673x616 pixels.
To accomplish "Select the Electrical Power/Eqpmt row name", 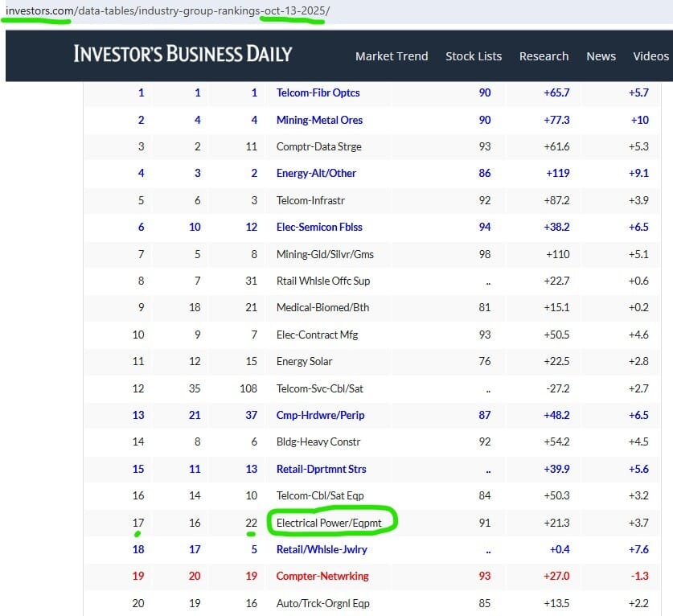I will point(329,523).
